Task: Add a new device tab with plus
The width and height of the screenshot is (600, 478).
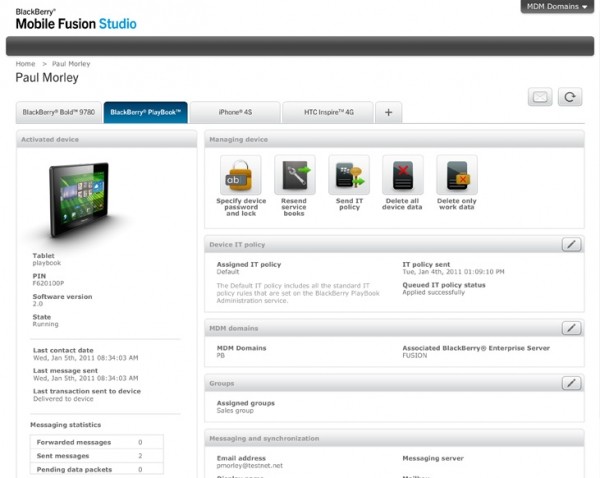Action: (x=388, y=113)
